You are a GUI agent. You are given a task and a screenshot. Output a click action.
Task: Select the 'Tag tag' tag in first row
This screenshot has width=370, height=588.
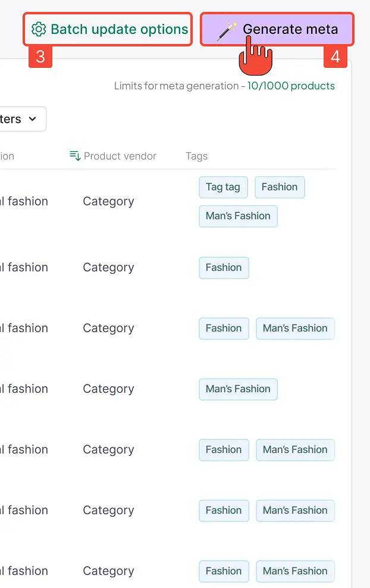223,187
